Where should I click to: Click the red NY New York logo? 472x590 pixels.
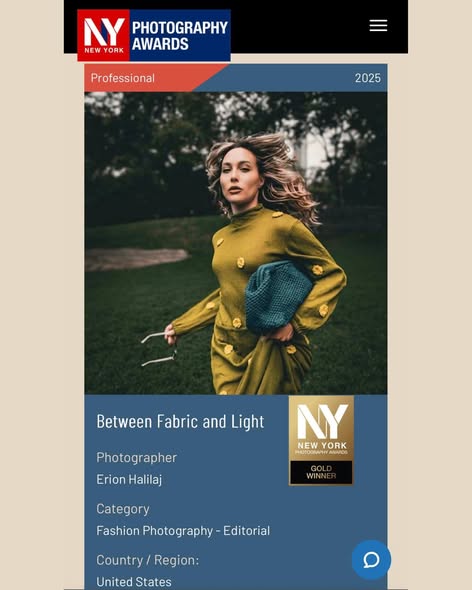pyautogui.click(x=104, y=35)
